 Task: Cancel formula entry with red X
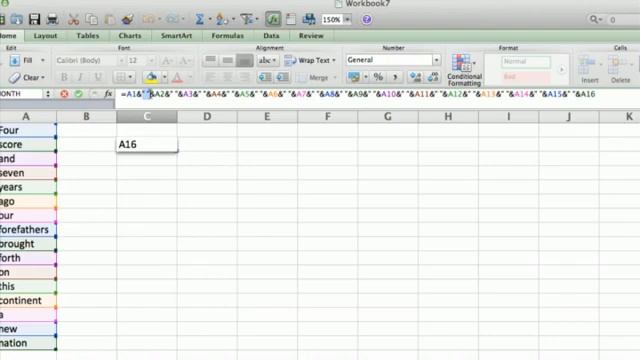click(64, 94)
